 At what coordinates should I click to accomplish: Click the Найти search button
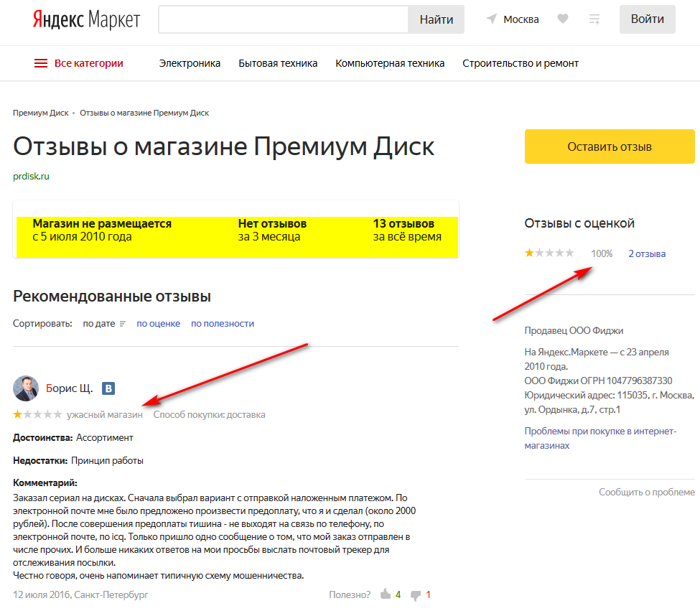437,19
